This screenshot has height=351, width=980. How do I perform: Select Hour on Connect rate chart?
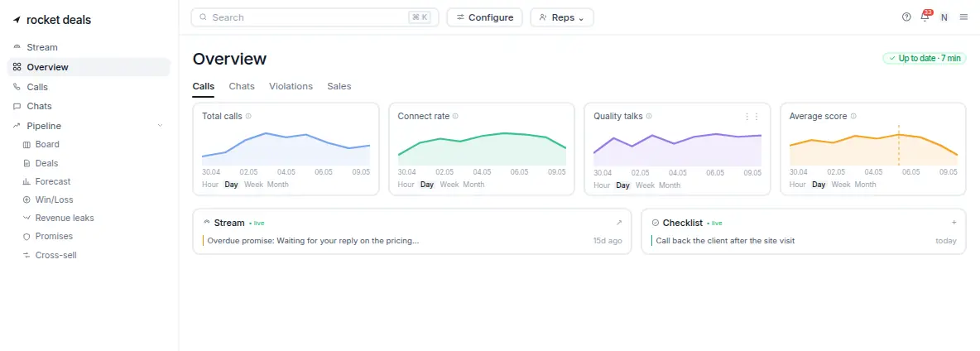[x=406, y=185]
